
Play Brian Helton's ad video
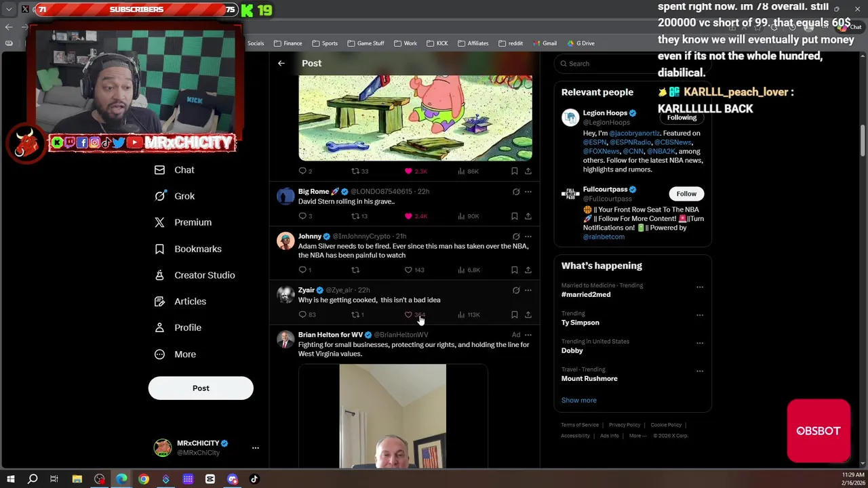tap(393, 416)
